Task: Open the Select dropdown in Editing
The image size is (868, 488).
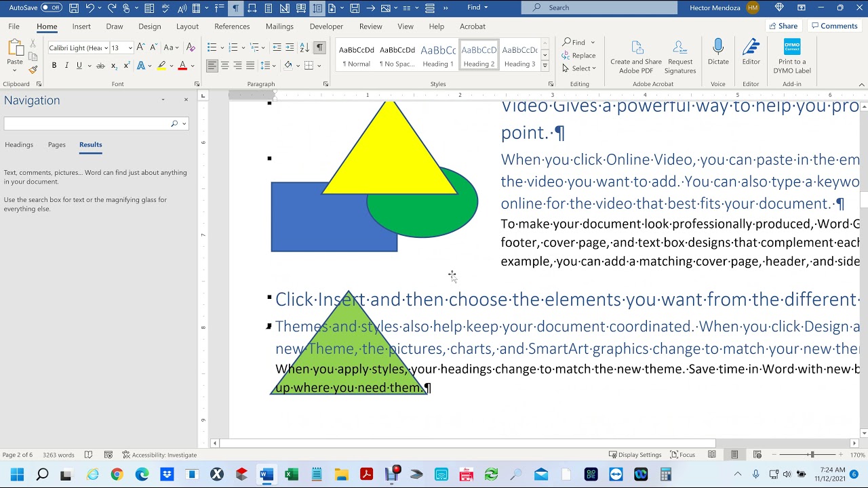Action: click(x=578, y=68)
